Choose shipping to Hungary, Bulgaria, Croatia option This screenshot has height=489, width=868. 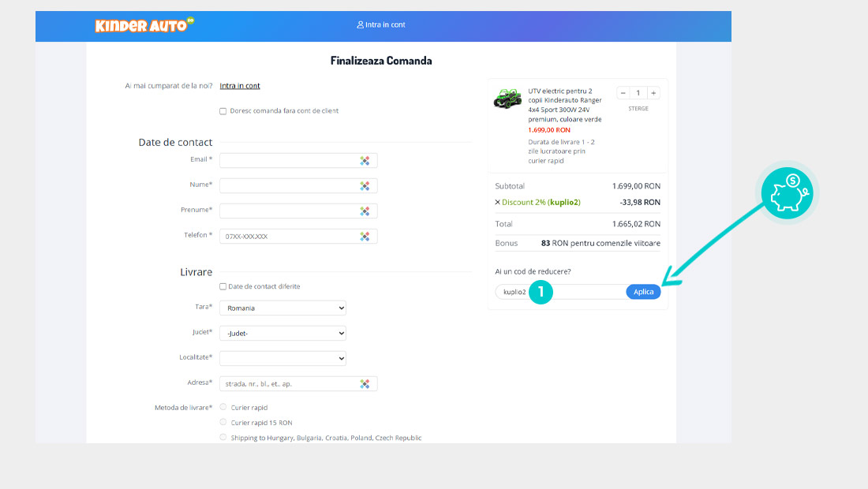pyautogui.click(x=223, y=437)
